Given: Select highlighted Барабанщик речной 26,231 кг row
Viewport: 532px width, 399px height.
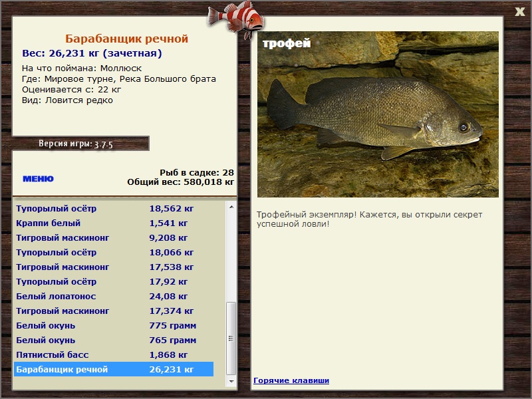Looking at the screenshot, I should point(114,369).
